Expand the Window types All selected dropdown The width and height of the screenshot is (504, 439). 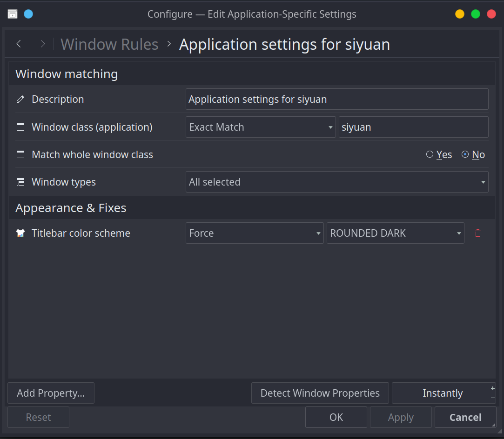336,182
